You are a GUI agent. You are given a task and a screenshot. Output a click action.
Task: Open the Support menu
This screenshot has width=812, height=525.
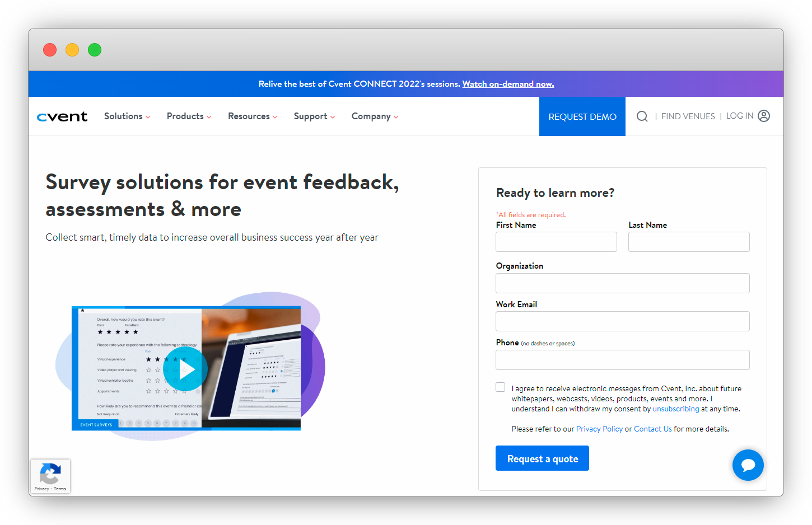(x=314, y=116)
